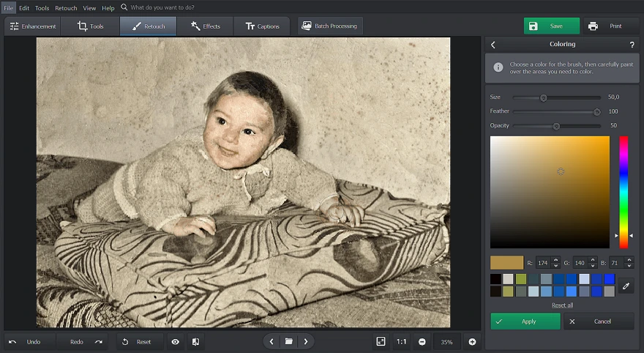
Task: Click the 35% zoom level field
Action: 446,342
